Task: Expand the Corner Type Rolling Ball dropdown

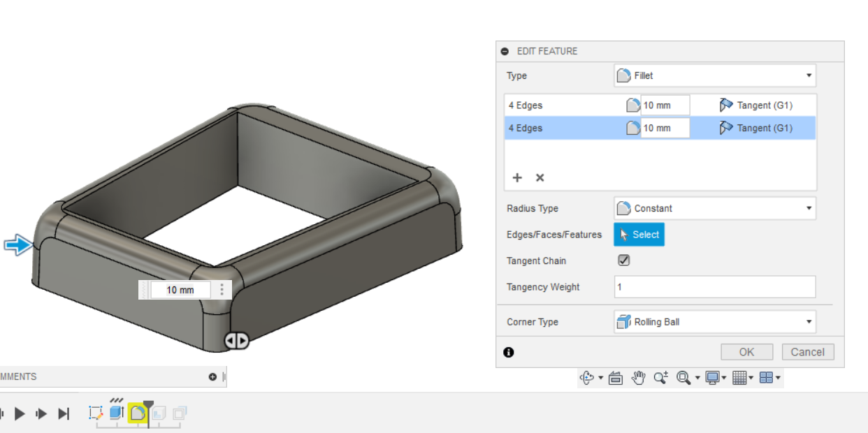Action: (714, 322)
